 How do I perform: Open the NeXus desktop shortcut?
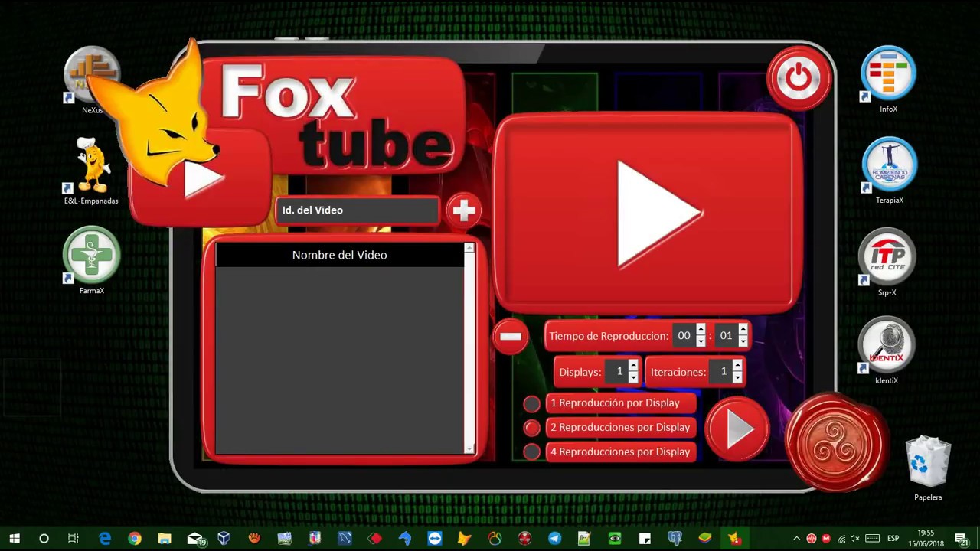pos(92,80)
